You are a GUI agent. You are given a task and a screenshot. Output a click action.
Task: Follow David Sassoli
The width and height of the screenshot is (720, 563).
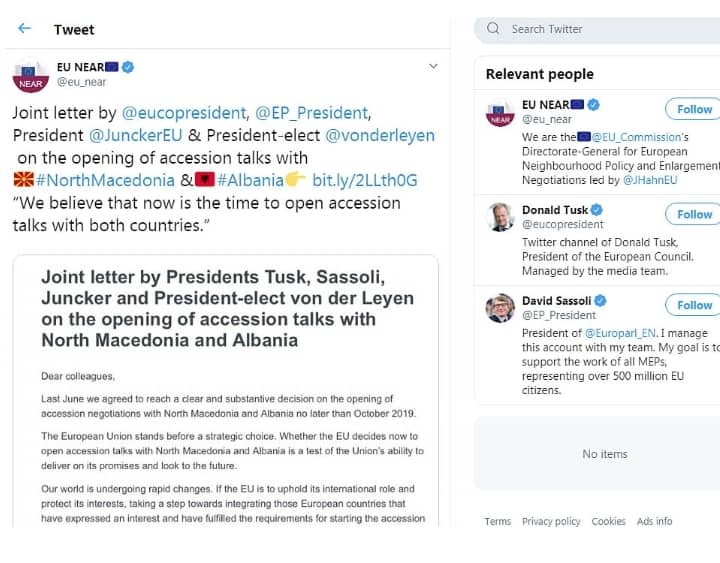(x=693, y=305)
